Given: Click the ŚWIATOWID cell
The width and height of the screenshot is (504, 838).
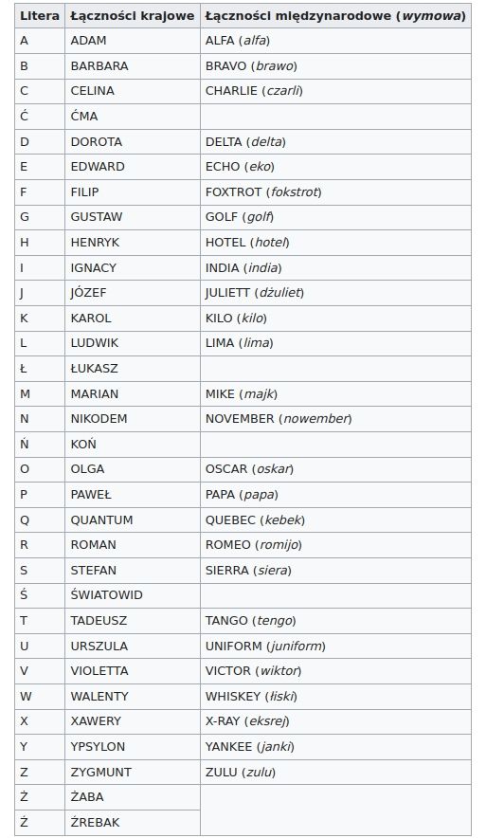Looking at the screenshot, I should (x=133, y=594).
